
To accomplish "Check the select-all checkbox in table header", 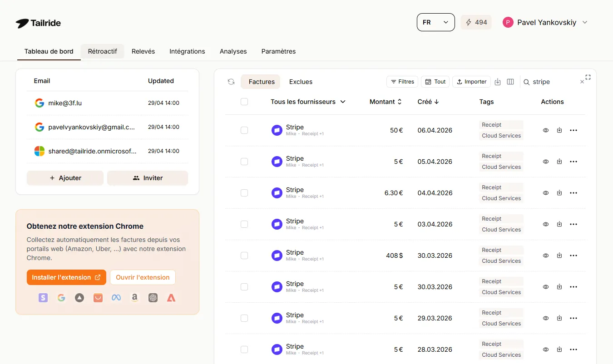I will click(x=244, y=102).
